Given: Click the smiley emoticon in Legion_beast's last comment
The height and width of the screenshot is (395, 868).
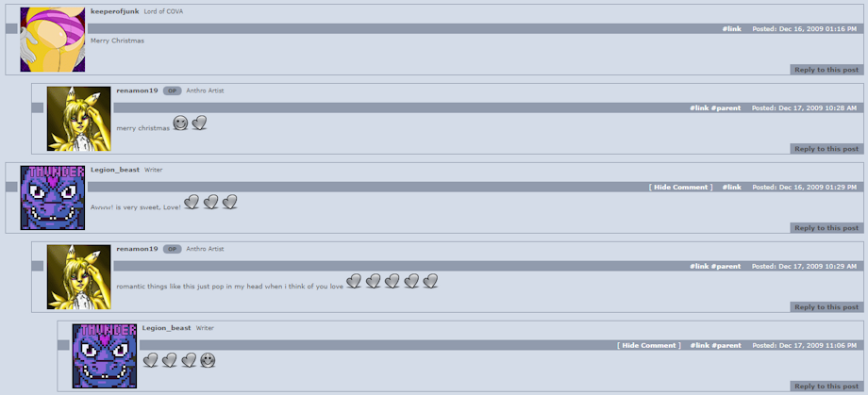Looking at the screenshot, I should 208,360.
